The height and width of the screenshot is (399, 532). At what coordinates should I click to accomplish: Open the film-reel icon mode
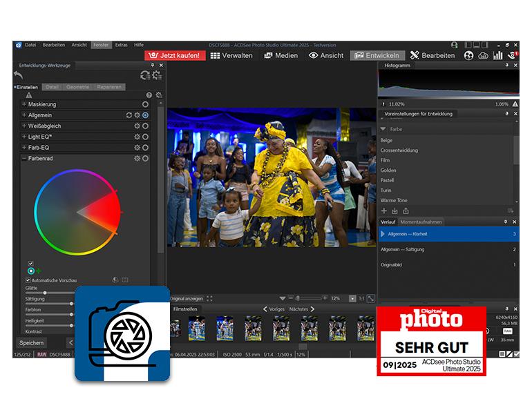pyautogui.click(x=468, y=56)
